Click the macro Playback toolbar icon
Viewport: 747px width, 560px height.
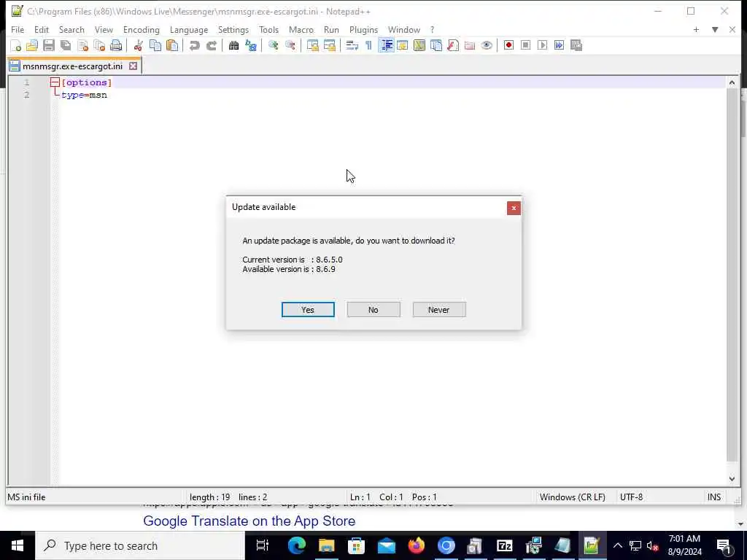click(x=542, y=45)
